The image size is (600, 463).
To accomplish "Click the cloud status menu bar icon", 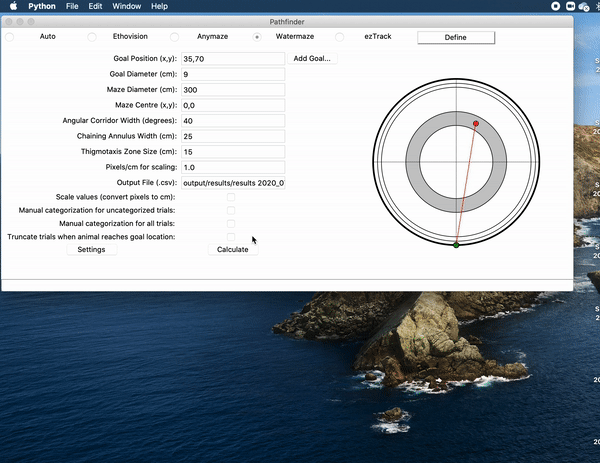I will (x=584, y=7).
